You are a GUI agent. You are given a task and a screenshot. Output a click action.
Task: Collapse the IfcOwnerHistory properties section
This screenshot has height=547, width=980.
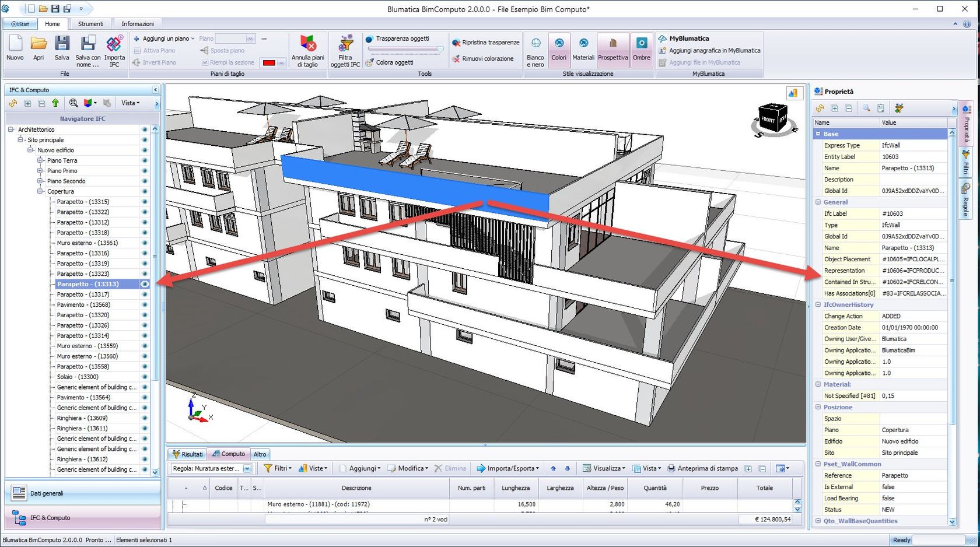tap(818, 304)
